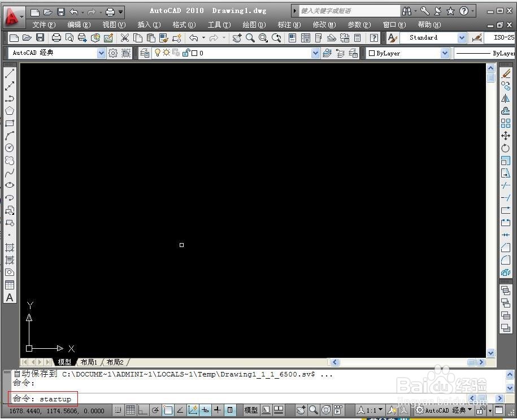Open the 修改(M) menu

coord(324,25)
